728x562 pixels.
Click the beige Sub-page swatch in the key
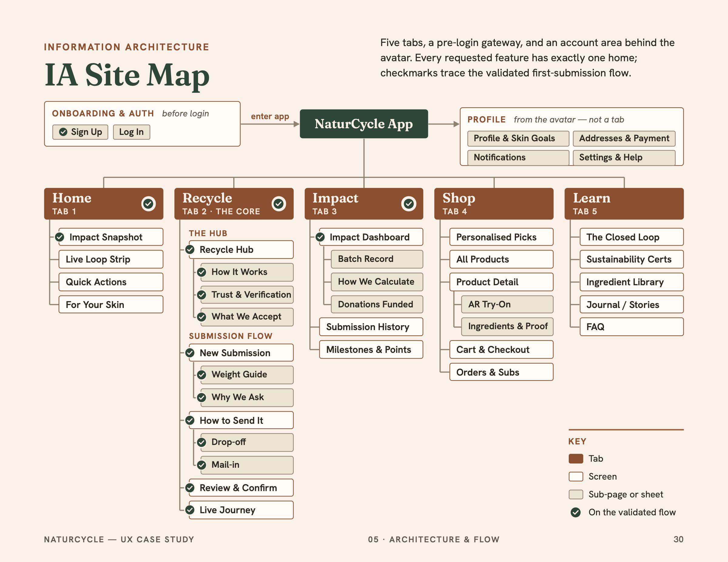click(576, 494)
